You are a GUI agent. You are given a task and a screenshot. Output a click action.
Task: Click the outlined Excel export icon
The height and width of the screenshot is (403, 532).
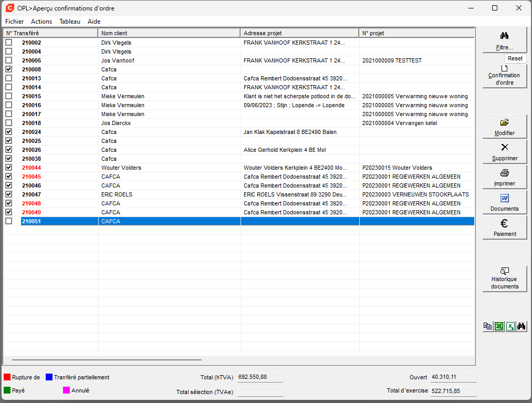tap(510, 326)
